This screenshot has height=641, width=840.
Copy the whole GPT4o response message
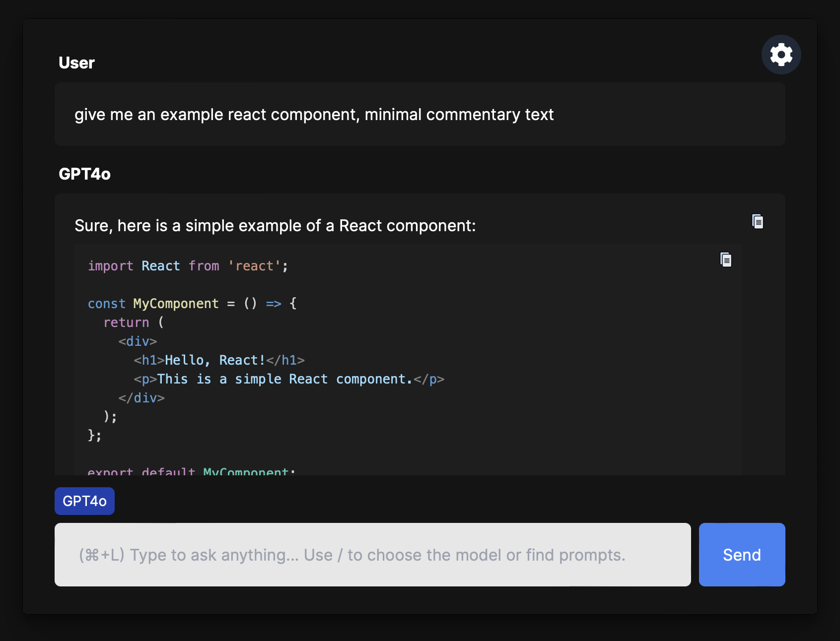pos(757,221)
